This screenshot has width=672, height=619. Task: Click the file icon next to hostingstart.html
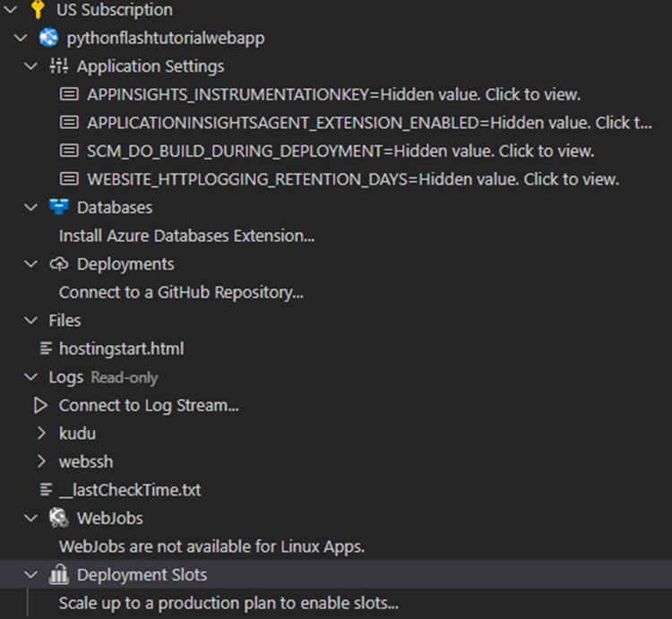pos(46,348)
